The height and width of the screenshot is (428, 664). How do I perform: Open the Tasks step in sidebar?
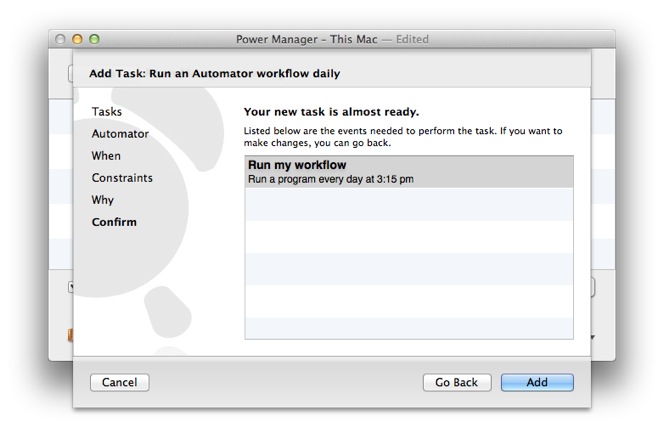click(107, 112)
